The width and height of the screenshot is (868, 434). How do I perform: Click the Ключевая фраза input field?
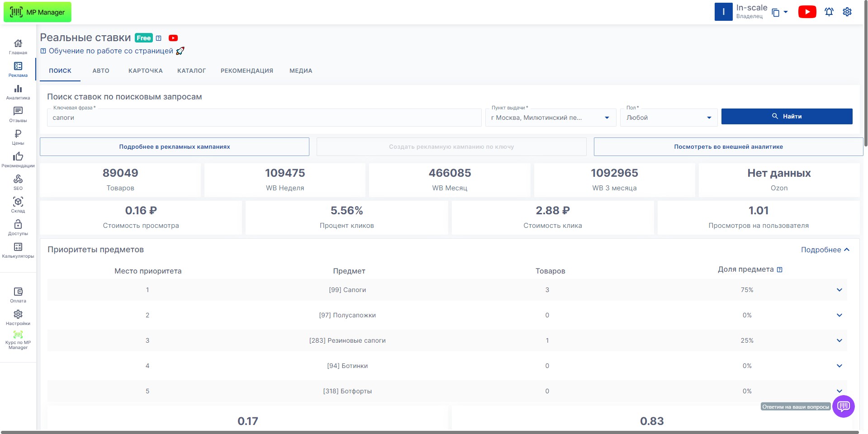pos(264,118)
